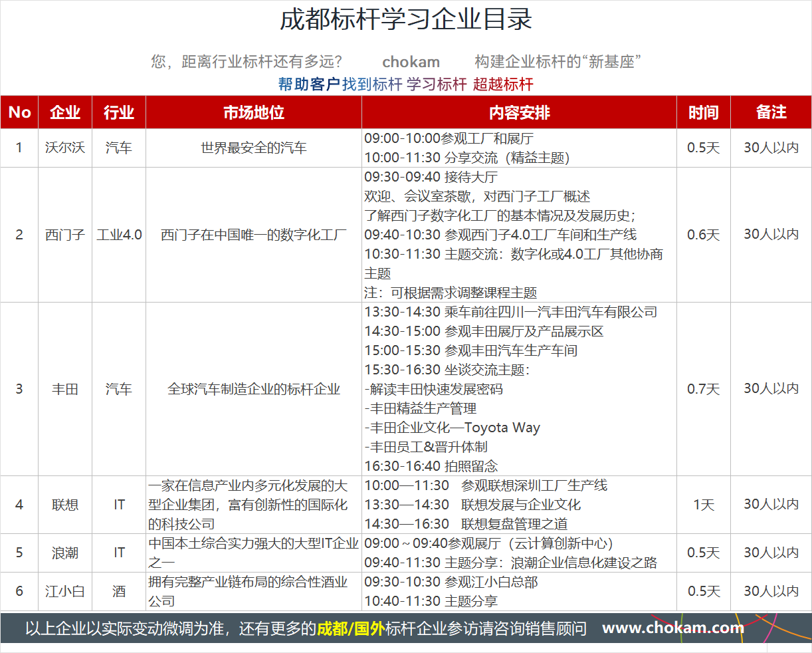This screenshot has height=653, width=812.
Task: Click the 30人以内 cell in 西门子 row
Action: [771, 235]
